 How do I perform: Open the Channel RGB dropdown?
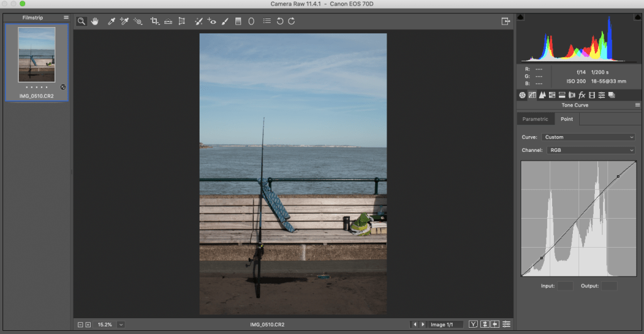tap(588, 150)
